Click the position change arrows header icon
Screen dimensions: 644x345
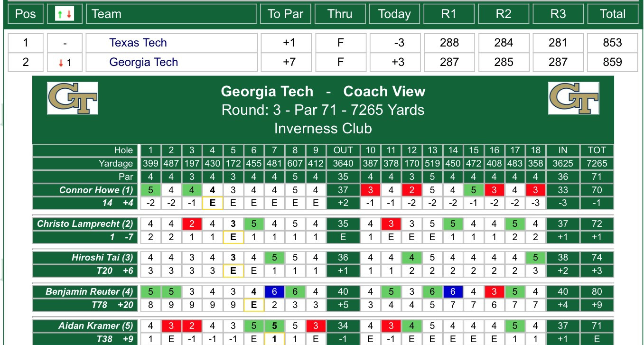pyautogui.click(x=65, y=14)
